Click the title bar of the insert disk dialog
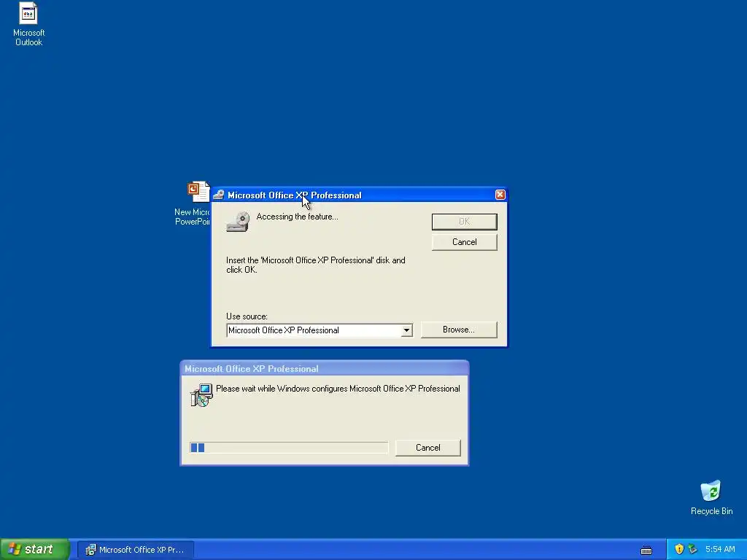Image resolution: width=747 pixels, height=560 pixels. tap(359, 195)
